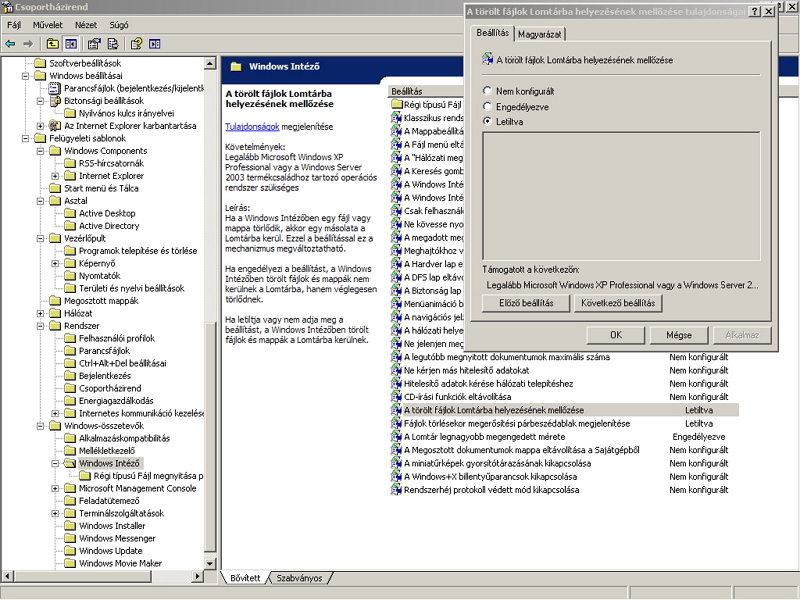Open the Súgó menu
Viewport: 800px width, 600px height.
click(x=118, y=24)
